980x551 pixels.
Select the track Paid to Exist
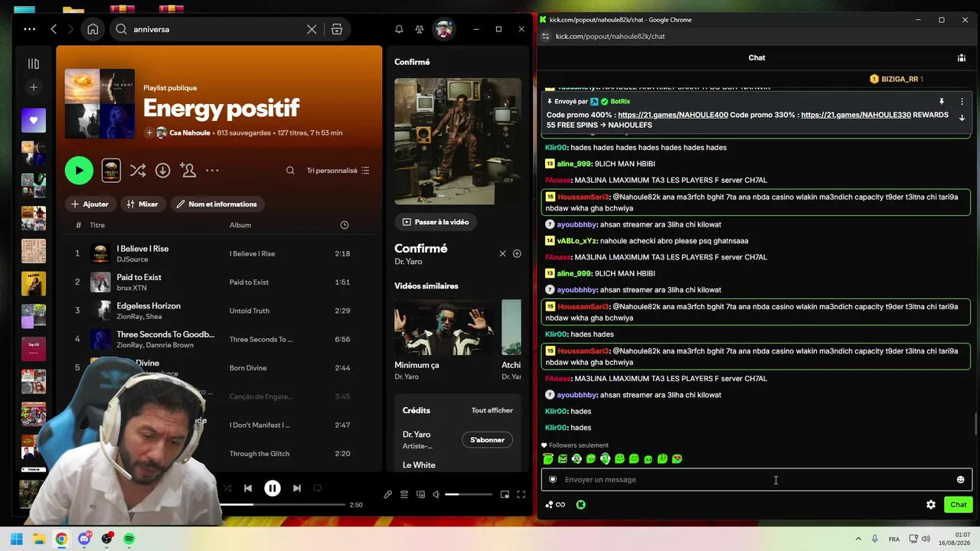139,277
